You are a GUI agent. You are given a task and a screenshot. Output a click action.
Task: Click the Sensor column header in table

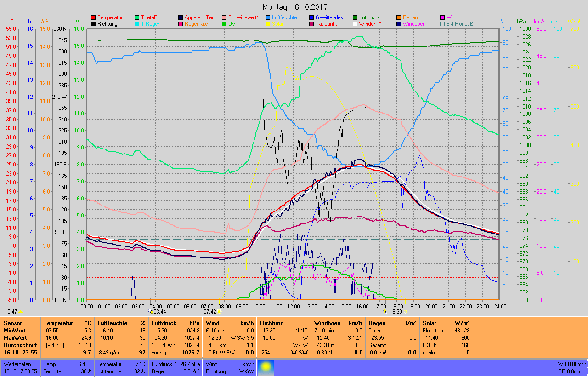click(x=12, y=323)
